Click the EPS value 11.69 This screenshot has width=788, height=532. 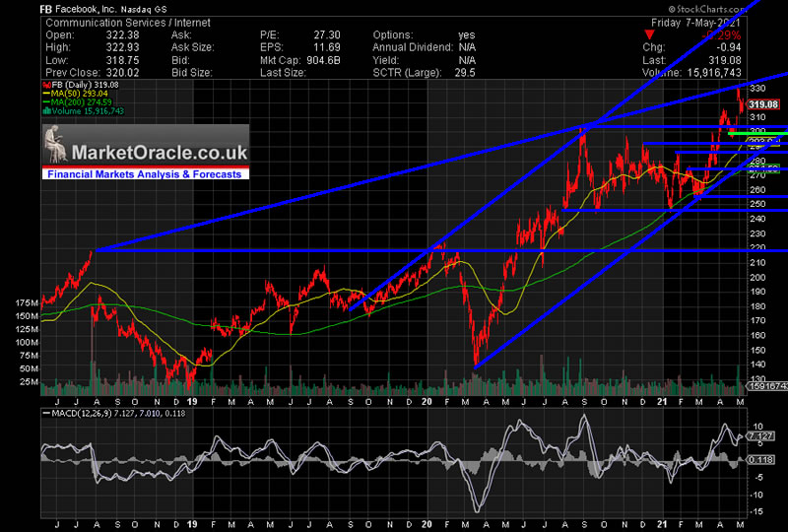[327, 47]
